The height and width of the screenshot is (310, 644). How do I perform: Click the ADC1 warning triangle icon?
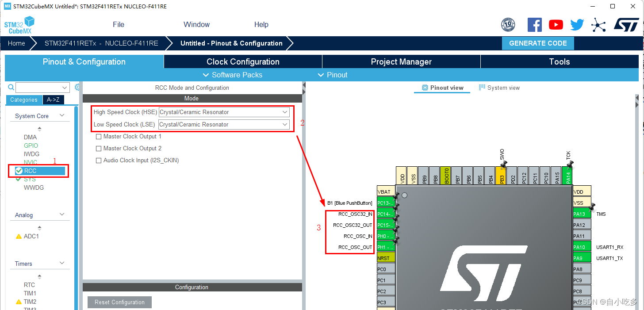[19, 236]
